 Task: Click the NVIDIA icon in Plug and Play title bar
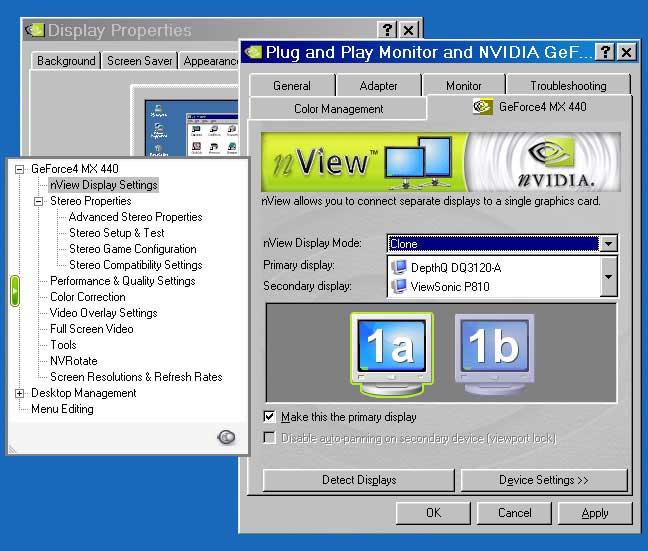pyautogui.click(x=253, y=52)
